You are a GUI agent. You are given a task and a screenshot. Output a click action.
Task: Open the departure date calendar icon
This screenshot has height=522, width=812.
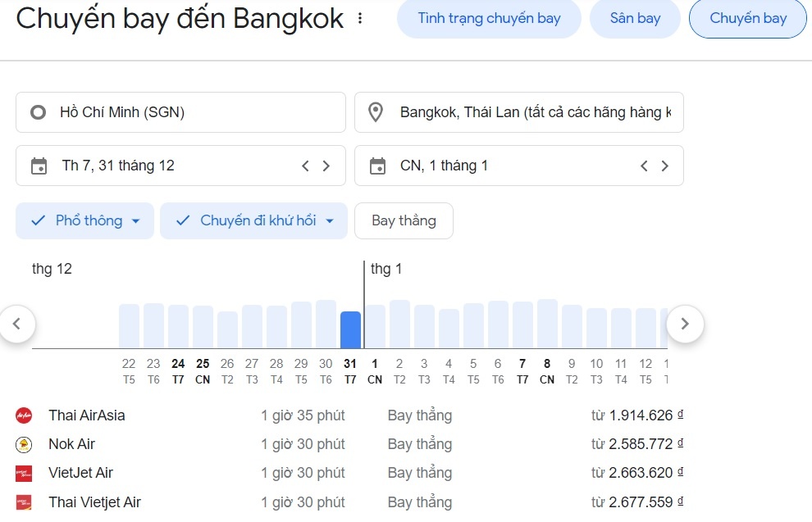(x=39, y=165)
